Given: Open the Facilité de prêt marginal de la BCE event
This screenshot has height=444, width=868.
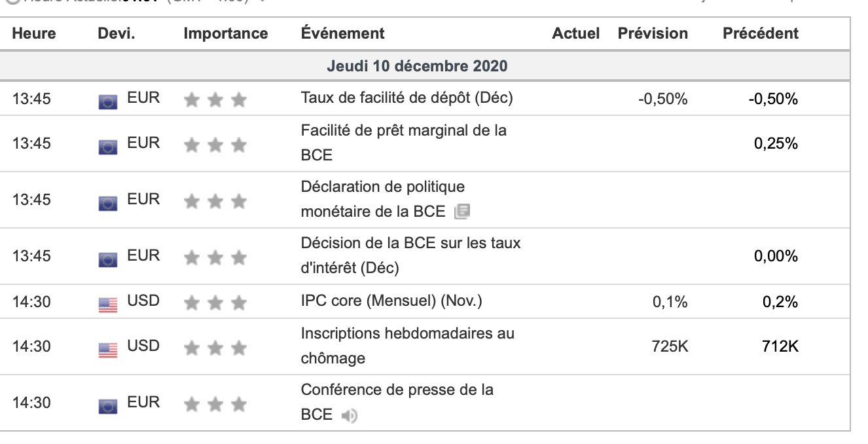Looking at the screenshot, I should click(x=403, y=130).
